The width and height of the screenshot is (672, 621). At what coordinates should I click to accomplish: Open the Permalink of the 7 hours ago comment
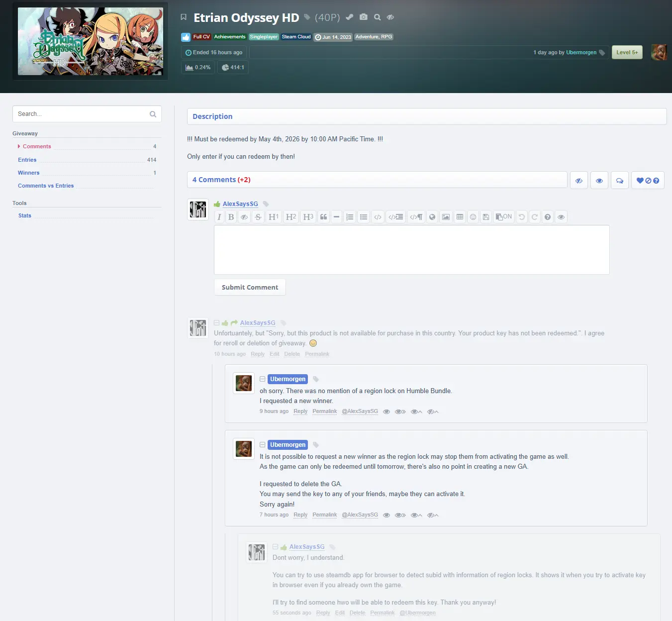click(x=325, y=515)
